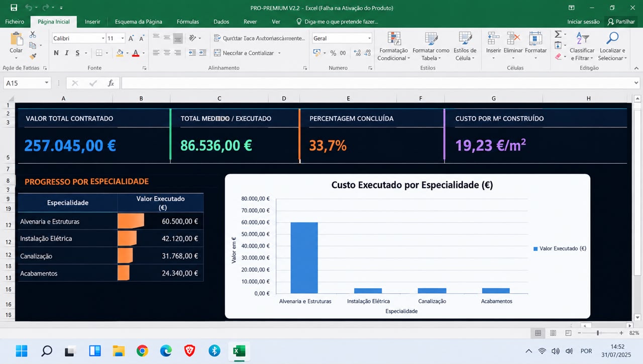643x364 pixels.
Task: Click the zoom slider handle
Action: click(x=598, y=333)
